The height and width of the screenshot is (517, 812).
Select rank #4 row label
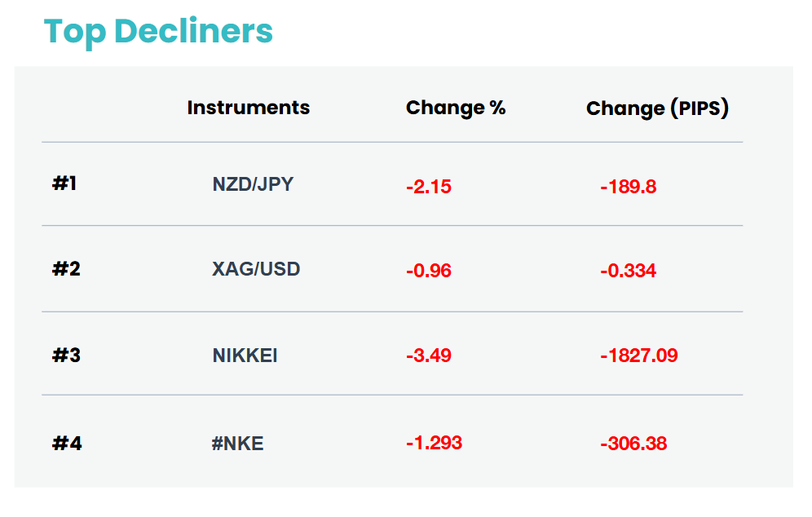(67, 444)
